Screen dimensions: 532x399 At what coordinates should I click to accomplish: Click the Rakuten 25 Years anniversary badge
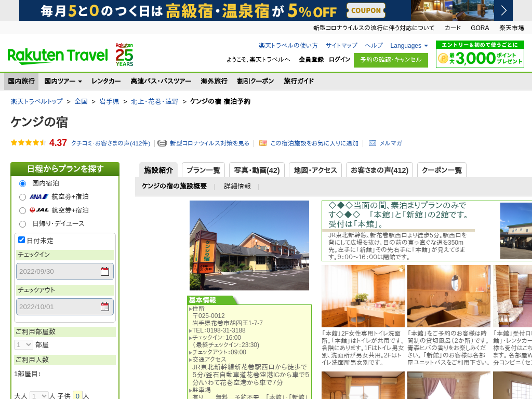pos(124,55)
